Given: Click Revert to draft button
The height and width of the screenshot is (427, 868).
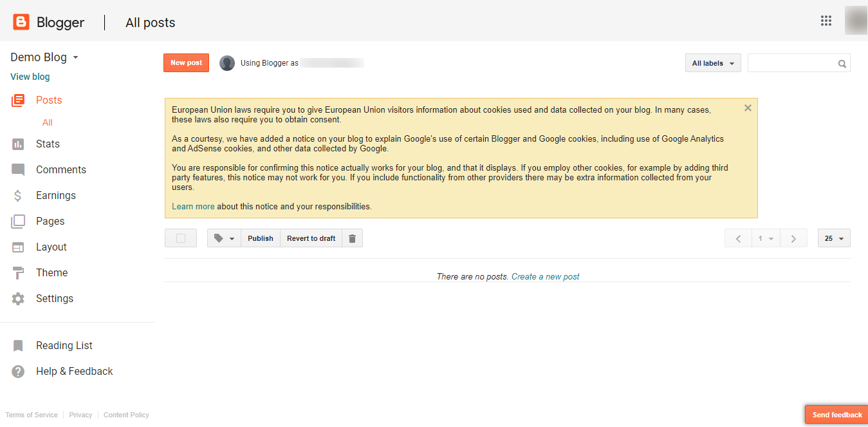Looking at the screenshot, I should pyautogui.click(x=311, y=238).
